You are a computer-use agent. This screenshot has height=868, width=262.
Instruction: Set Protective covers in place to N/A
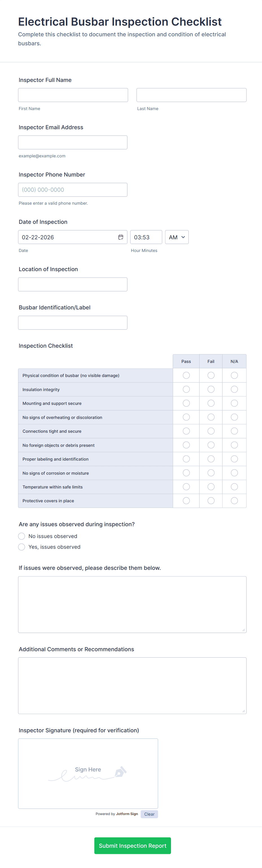[234, 501]
